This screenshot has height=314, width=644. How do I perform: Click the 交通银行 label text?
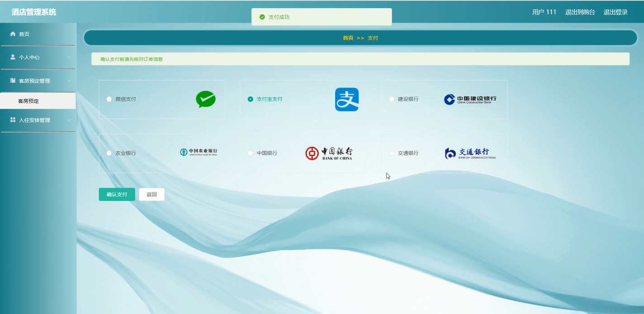(x=408, y=153)
